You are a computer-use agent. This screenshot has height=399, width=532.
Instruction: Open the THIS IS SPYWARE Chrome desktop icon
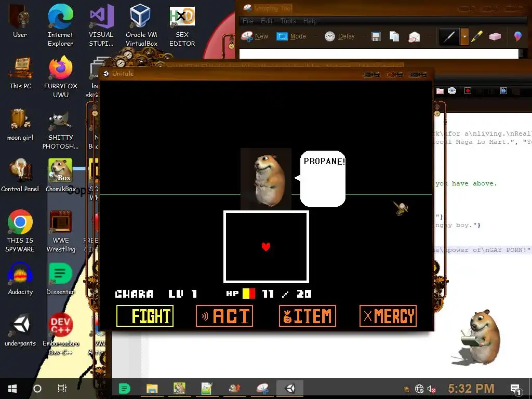click(20, 231)
